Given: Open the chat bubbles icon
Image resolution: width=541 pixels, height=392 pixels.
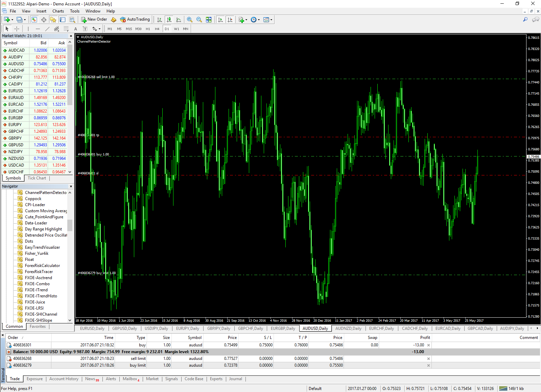Looking at the screenshot, I should (536, 20).
